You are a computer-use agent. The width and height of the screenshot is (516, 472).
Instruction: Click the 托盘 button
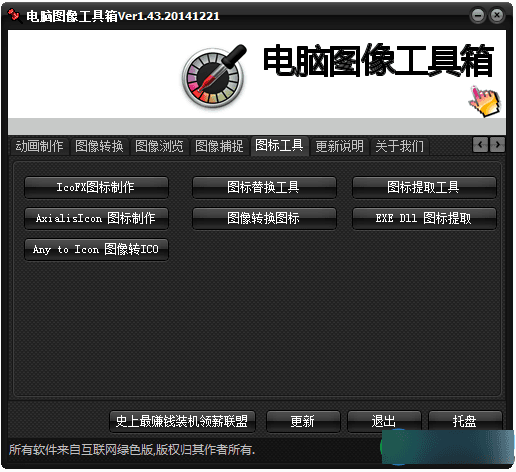pos(465,421)
